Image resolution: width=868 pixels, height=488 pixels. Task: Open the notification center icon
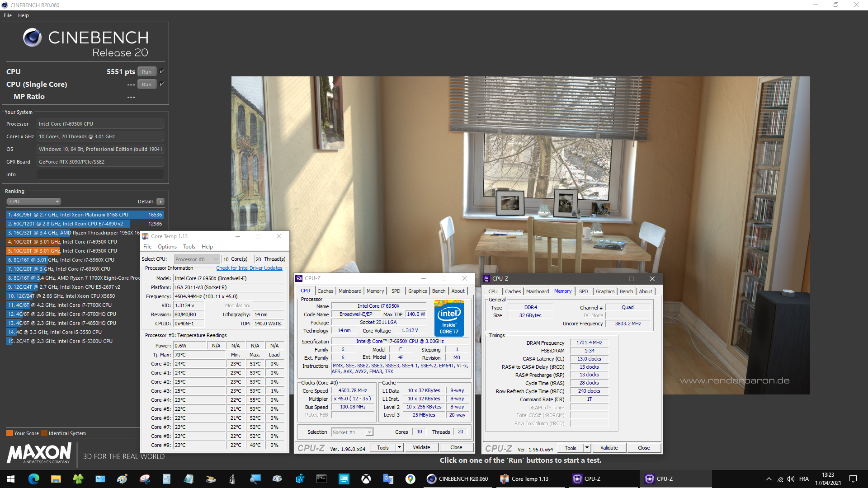pos(853,479)
